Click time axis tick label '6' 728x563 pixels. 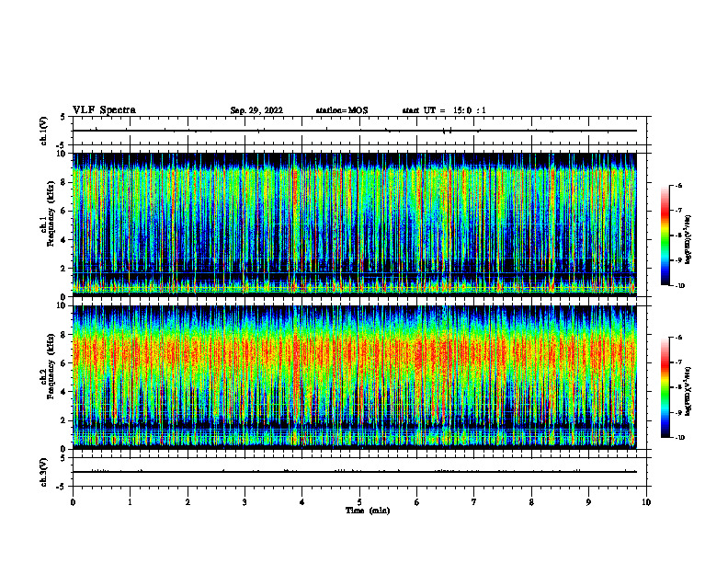point(417,502)
